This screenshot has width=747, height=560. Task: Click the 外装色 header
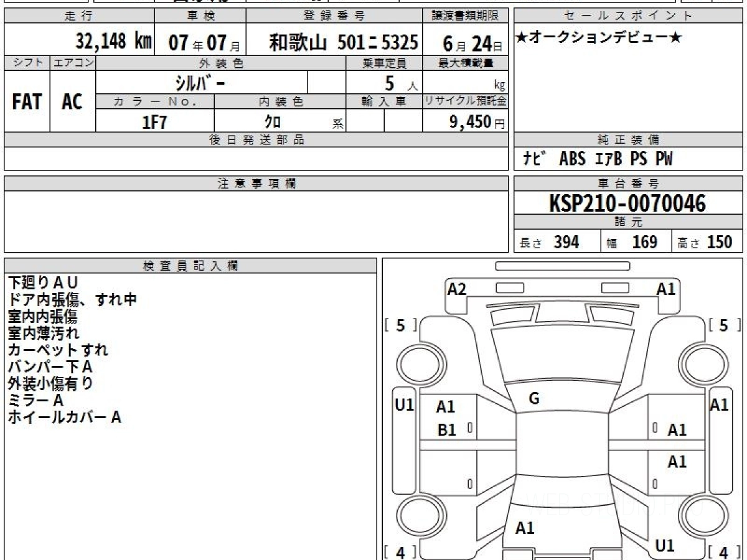coord(221,63)
